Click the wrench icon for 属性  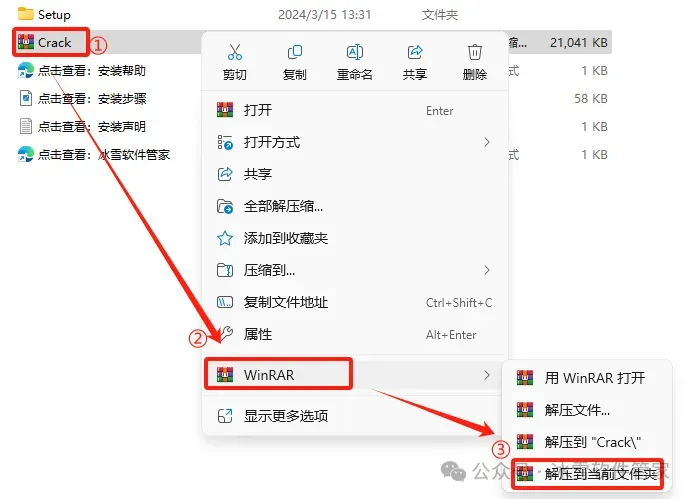pyautogui.click(x=225, y=334)
